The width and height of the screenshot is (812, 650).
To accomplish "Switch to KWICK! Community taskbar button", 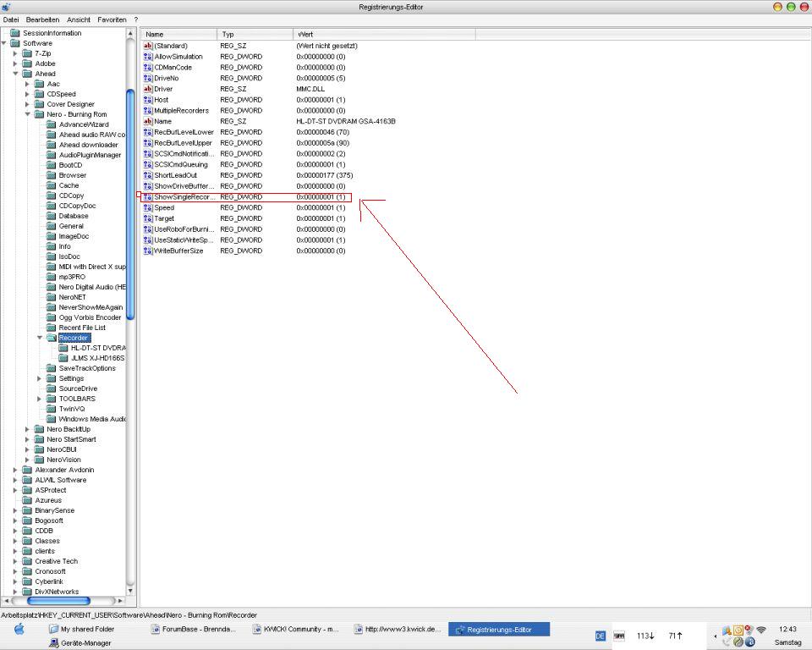I will pyautogui.click(x=295, y=630).
